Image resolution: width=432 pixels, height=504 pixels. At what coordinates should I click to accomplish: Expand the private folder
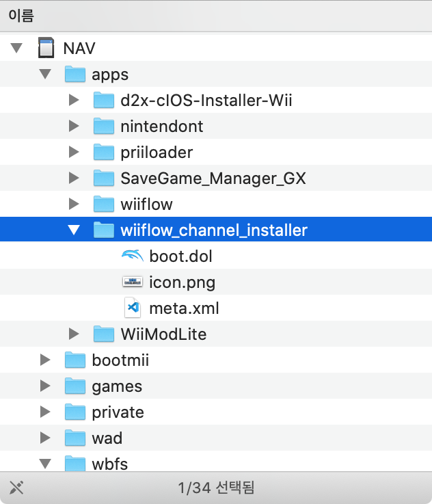click(x=45, y=412)
